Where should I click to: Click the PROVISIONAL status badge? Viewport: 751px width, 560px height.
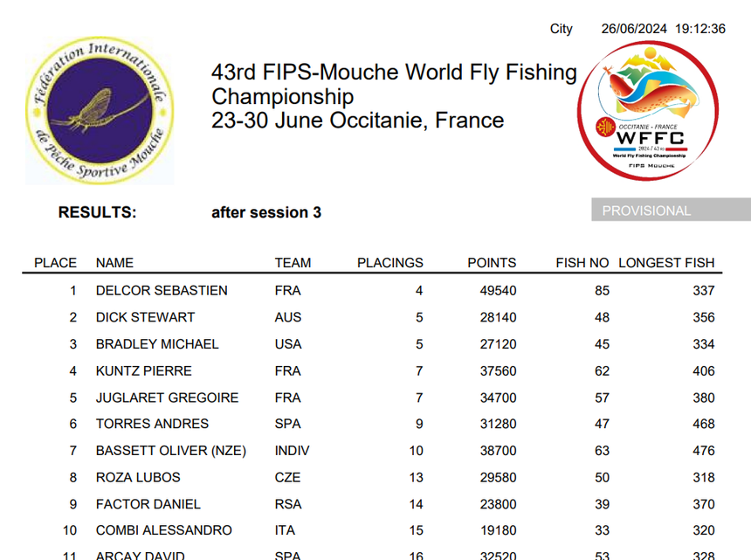click(646, 211)
